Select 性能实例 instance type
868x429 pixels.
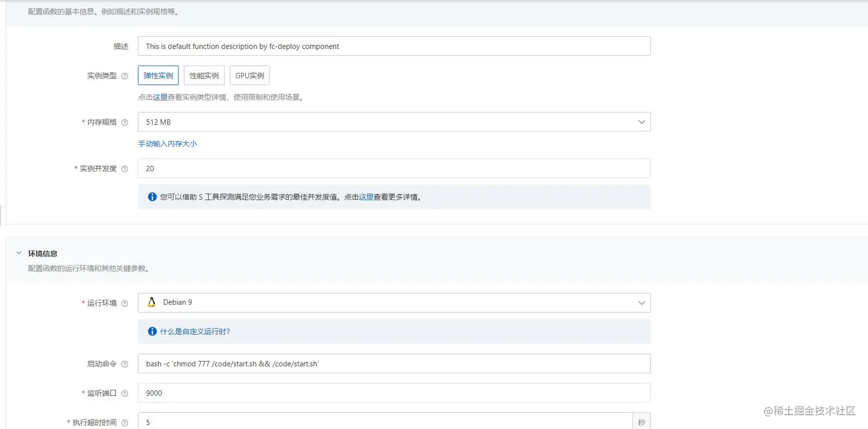204,75
